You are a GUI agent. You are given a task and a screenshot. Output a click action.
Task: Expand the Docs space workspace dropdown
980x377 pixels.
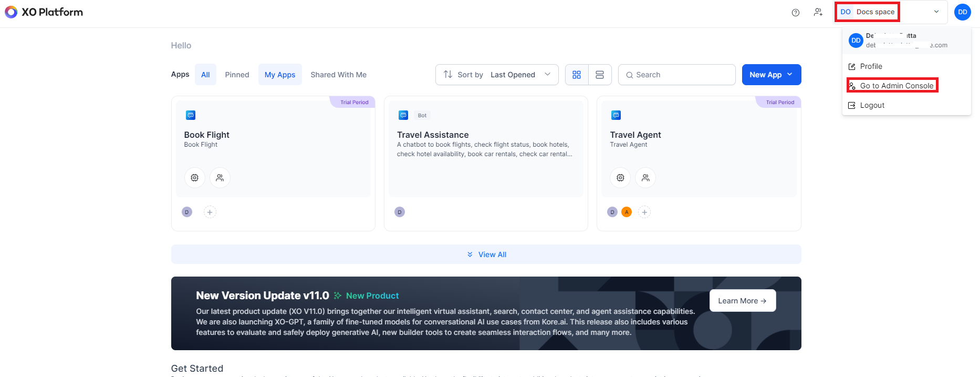coord(936,12)
